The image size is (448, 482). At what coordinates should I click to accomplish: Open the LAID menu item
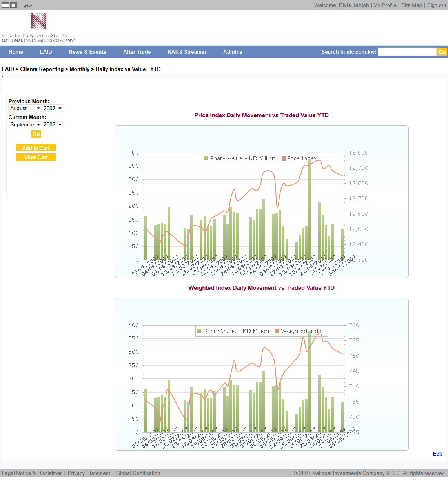point(46,52)
